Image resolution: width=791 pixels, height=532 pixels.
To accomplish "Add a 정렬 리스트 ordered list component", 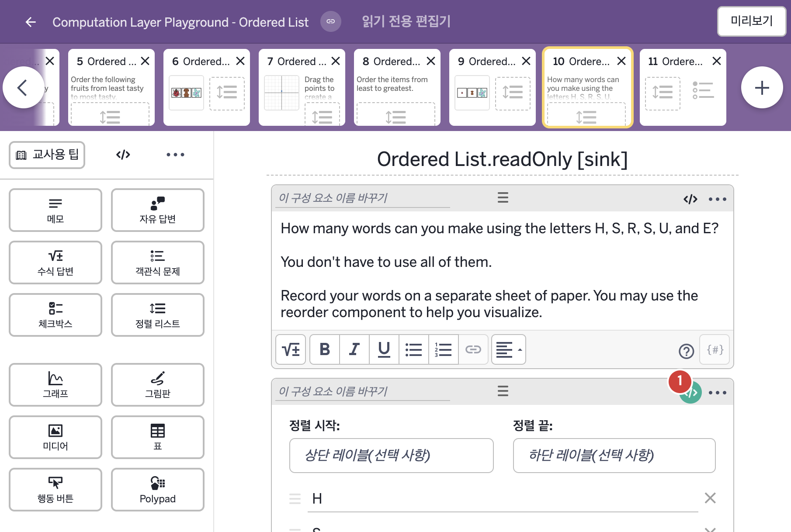I will point(158,315).
